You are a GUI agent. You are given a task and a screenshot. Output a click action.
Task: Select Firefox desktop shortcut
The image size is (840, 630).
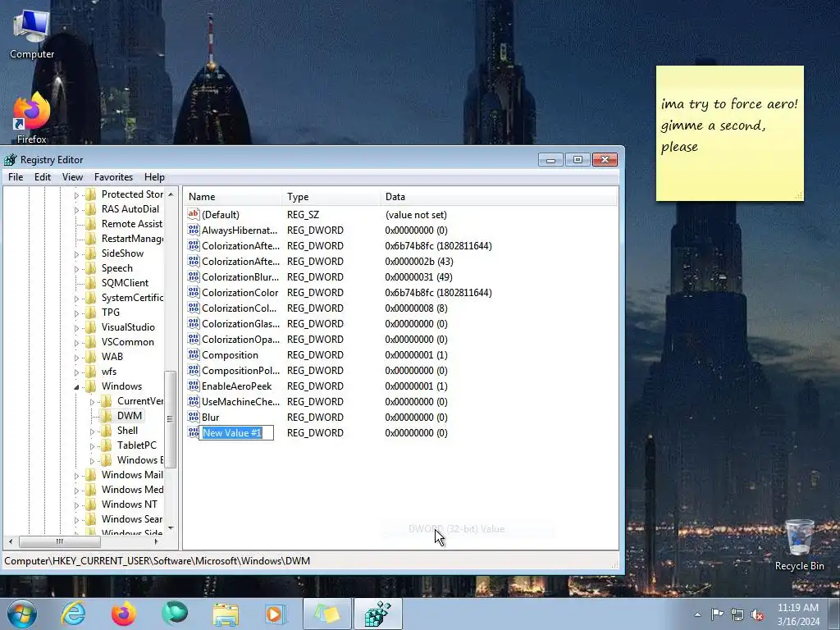32,118
